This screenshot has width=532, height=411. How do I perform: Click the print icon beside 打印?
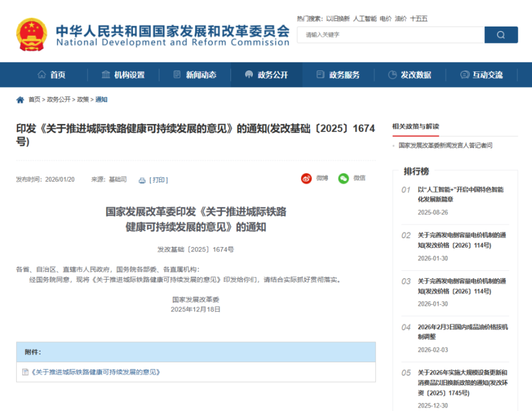(143, 179)
